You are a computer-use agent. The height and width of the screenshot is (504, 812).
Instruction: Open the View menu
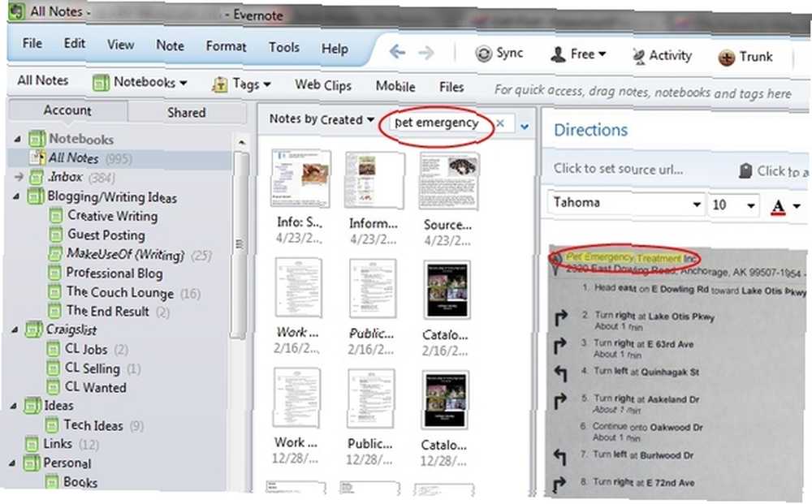pyautogui.click(x=121, y=45)
